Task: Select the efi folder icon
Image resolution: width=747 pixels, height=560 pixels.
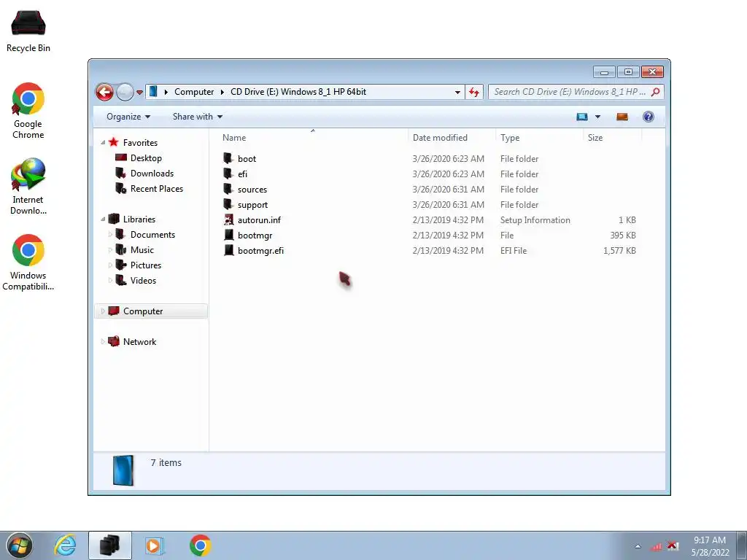Action: click(228, 174)
